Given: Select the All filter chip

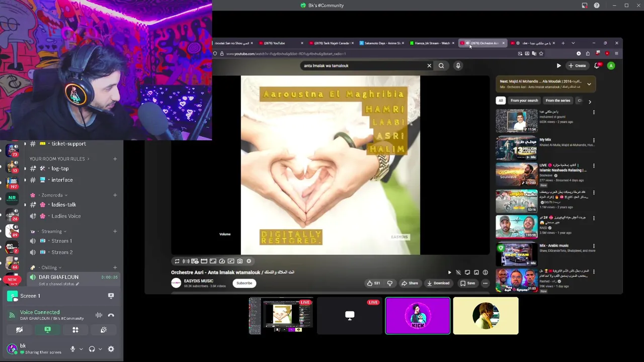Looking at the screenshot, I should pyautogui.click(x=501, y=101).
